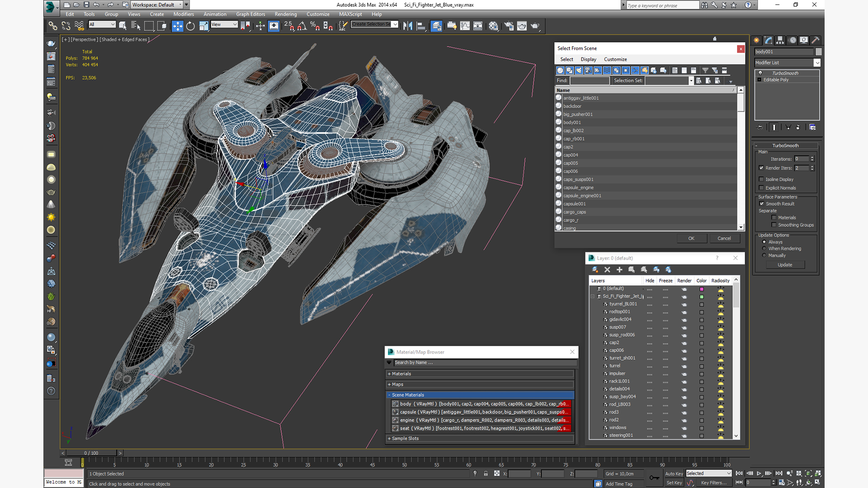868x488 pixels.
Task: Open the Selection Set dropdown
Action: [691, 81]
